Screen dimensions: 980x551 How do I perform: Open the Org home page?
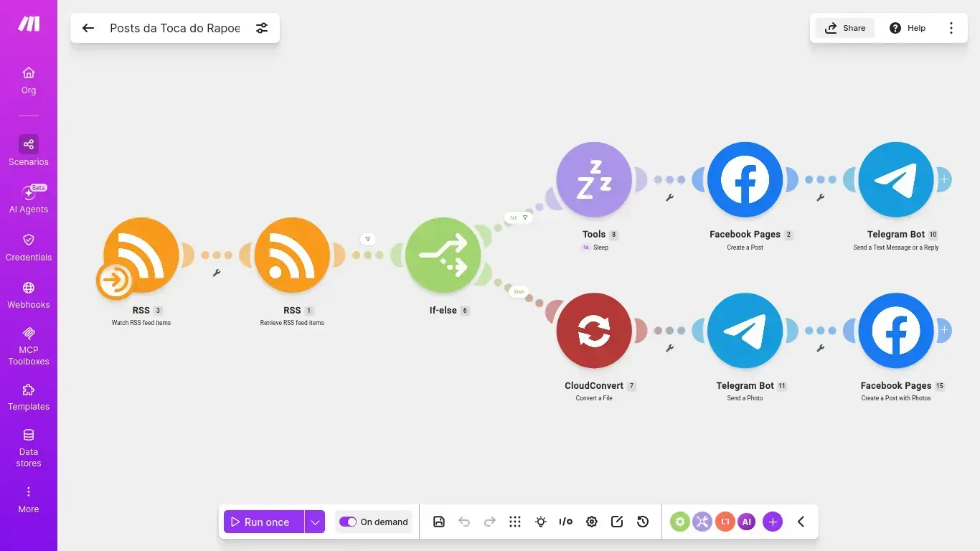point(29,80)
